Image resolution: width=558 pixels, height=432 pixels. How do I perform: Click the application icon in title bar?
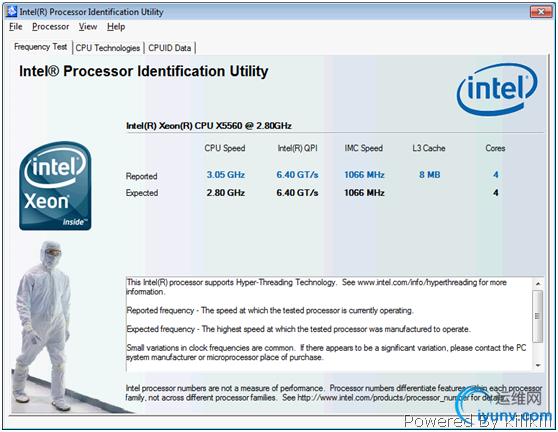click(11, 11)
